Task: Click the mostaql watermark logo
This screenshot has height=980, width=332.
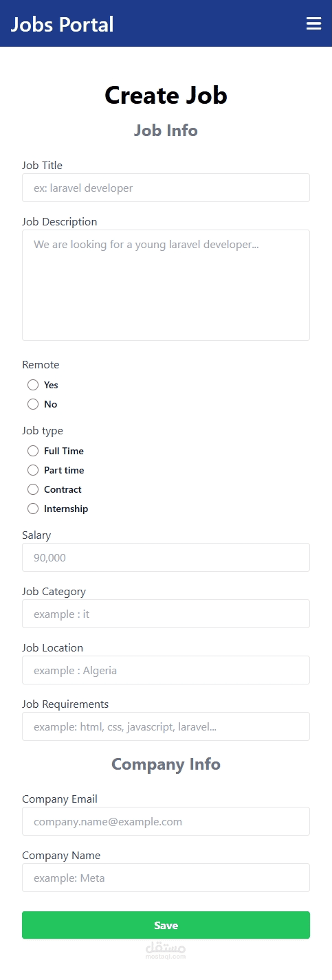Action: (166, 950)
